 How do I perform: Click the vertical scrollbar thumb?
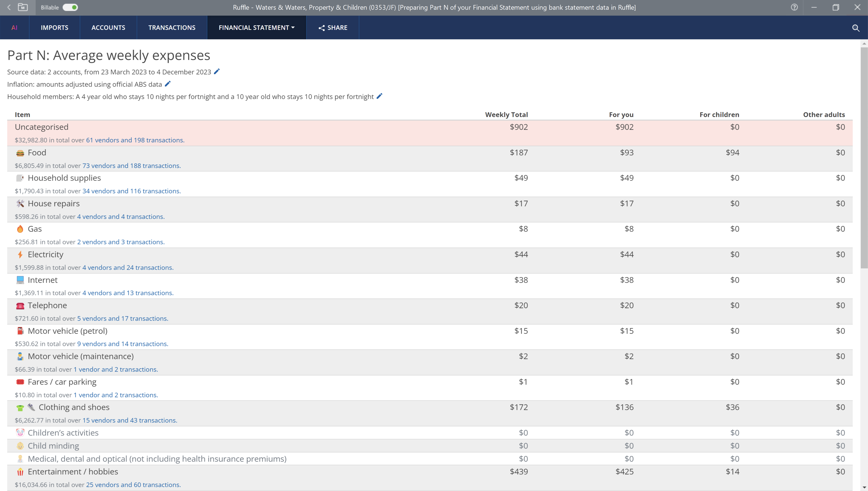coord(864,158)
